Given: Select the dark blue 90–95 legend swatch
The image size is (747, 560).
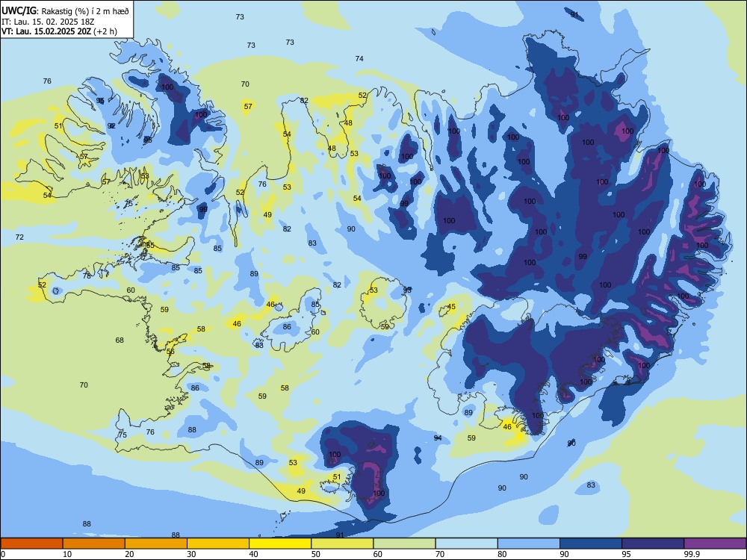Looking at the screenshot, I should [x=591, y=544].
